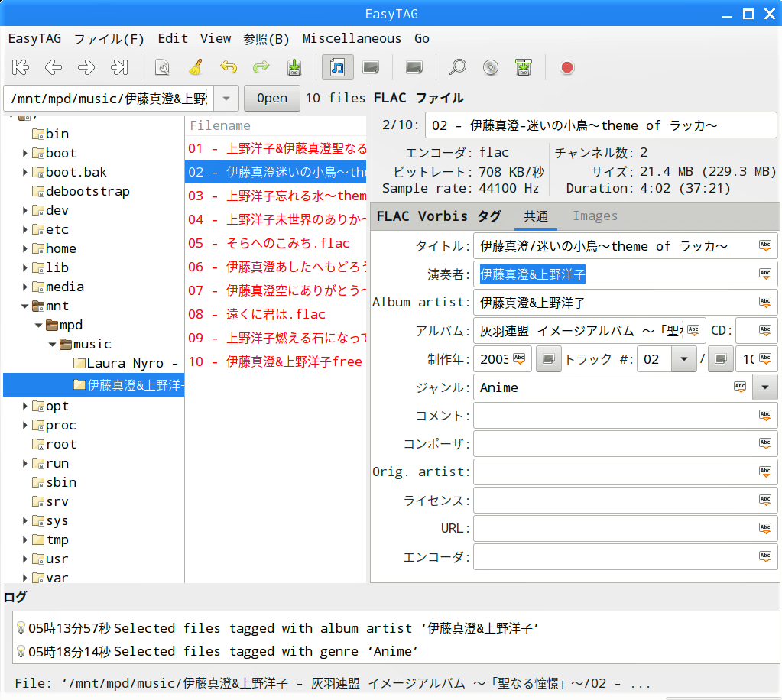Click the タイトル text field

[625, 246]
